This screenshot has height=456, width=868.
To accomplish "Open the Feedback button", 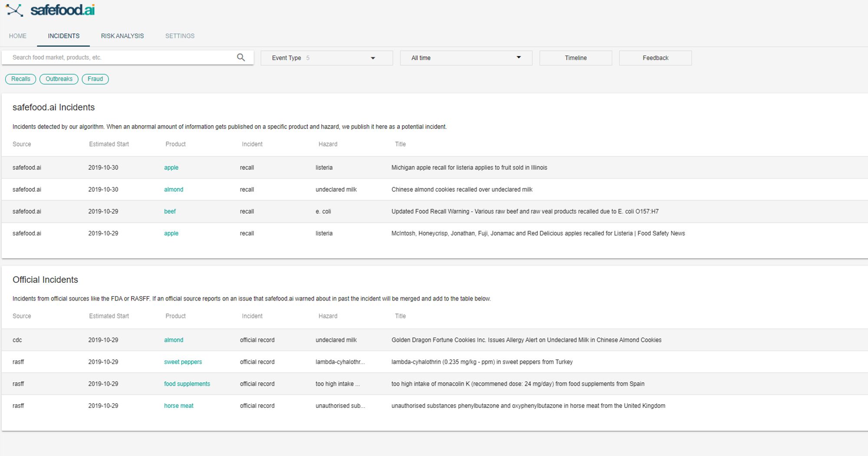I will [x=655, y=58].
